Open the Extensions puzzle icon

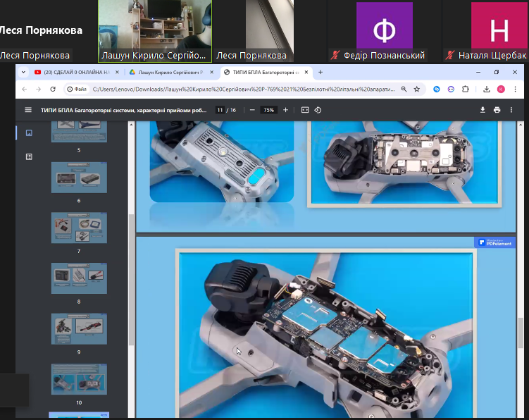(x=466, y=89)
